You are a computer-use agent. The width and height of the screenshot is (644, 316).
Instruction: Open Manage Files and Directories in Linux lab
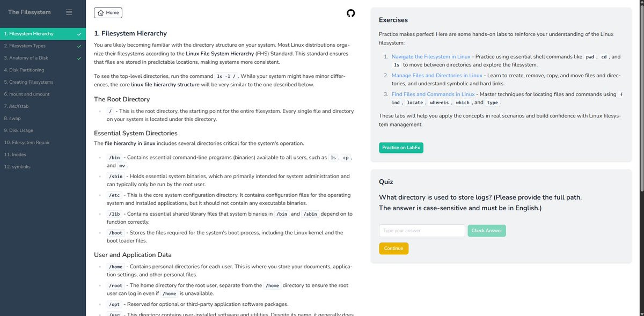point(437,75)
